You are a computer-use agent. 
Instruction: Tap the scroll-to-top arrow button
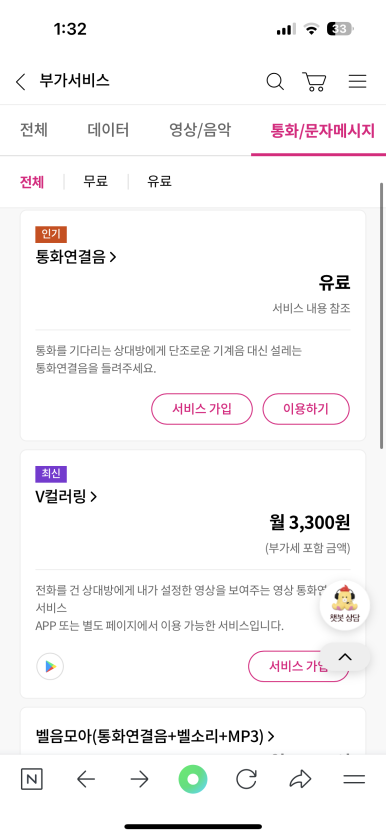coord(345,657)
